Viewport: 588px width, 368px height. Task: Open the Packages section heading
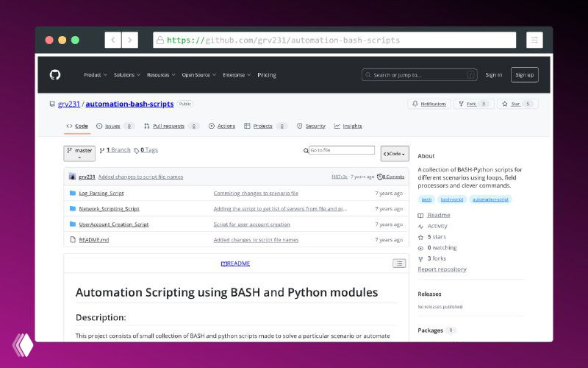click(431, 330)
